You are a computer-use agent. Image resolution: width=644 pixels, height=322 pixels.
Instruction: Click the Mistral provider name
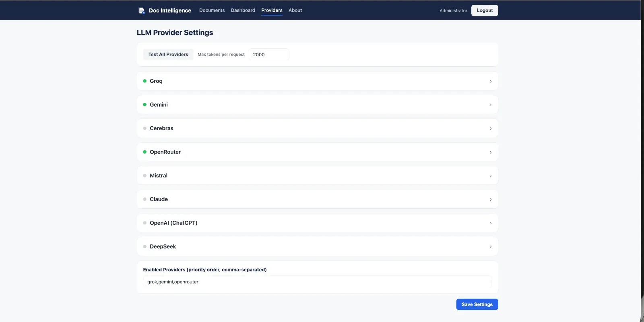[x=159, y=176]
